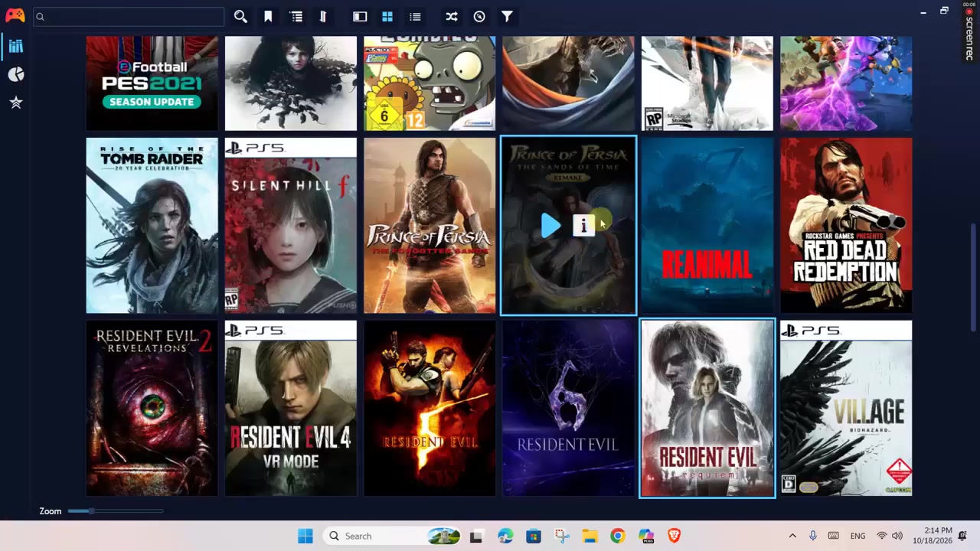
Task: Click the magnifier search button
Action: coord(240,16)
